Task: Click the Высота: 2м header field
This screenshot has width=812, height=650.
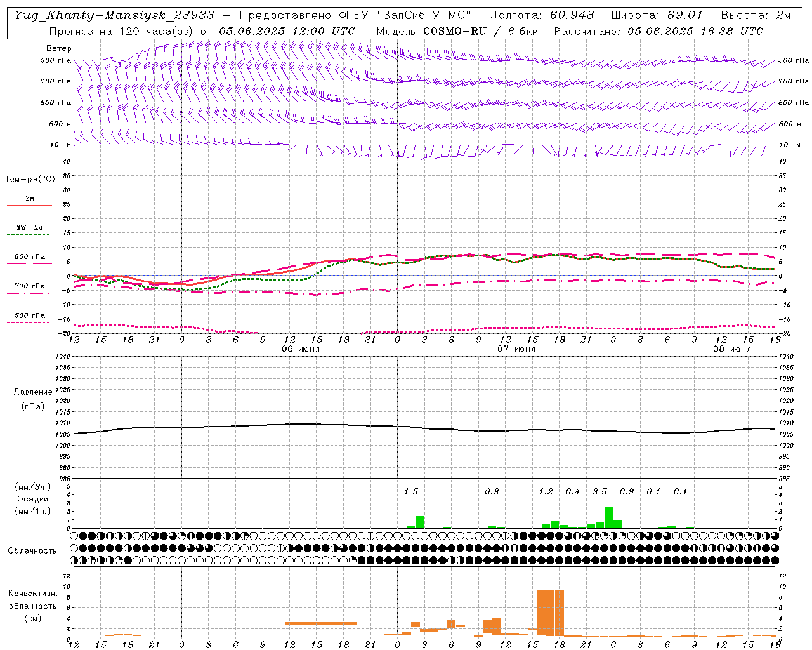Action: click(x=756, y=15)
